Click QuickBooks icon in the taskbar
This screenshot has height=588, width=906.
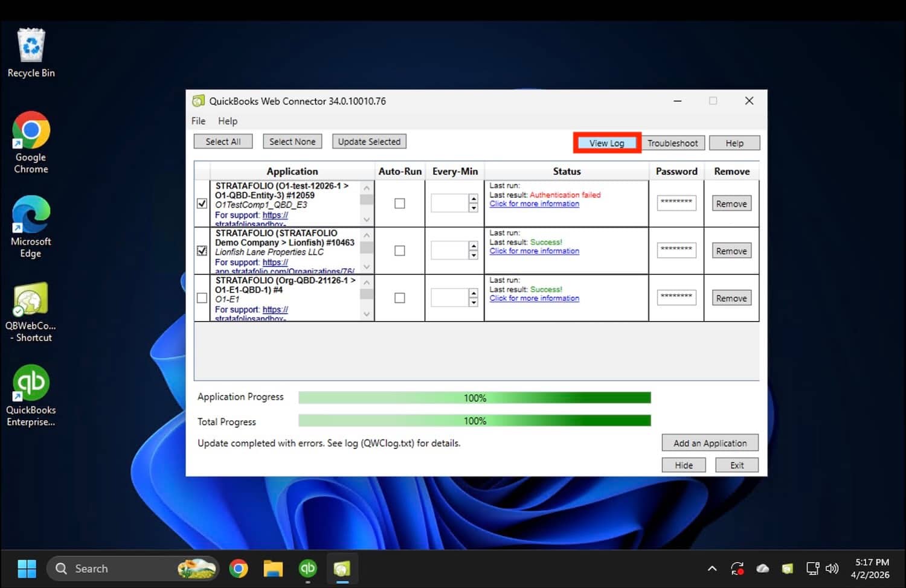(307, 568)
